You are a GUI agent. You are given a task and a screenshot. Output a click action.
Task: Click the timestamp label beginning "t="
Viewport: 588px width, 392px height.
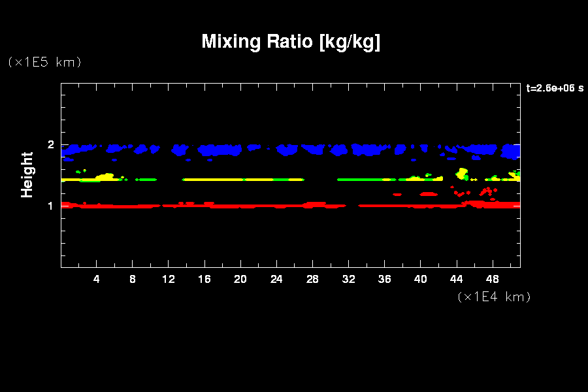pos(554,88)
